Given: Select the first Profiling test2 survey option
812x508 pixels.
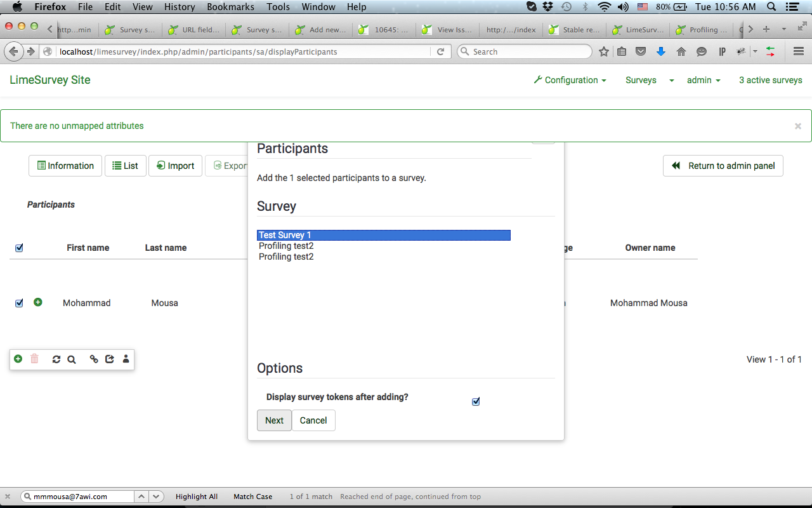Looking at the screenshot, I should (x=287, y=246).
